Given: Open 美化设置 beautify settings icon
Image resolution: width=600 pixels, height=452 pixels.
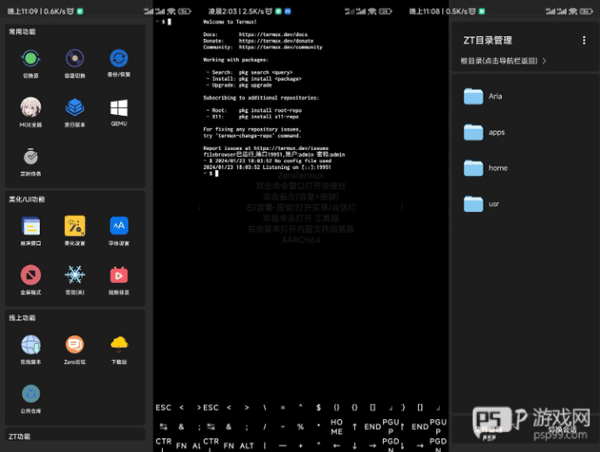Looking at the screenshot, I should (x=75, y=226).
